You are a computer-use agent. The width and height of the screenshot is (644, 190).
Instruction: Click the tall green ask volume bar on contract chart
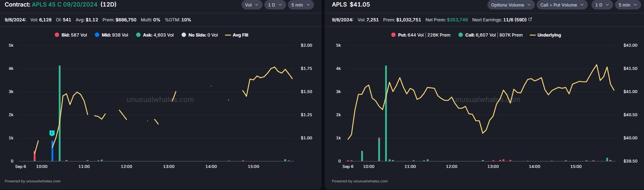click(x=59, y=113)
